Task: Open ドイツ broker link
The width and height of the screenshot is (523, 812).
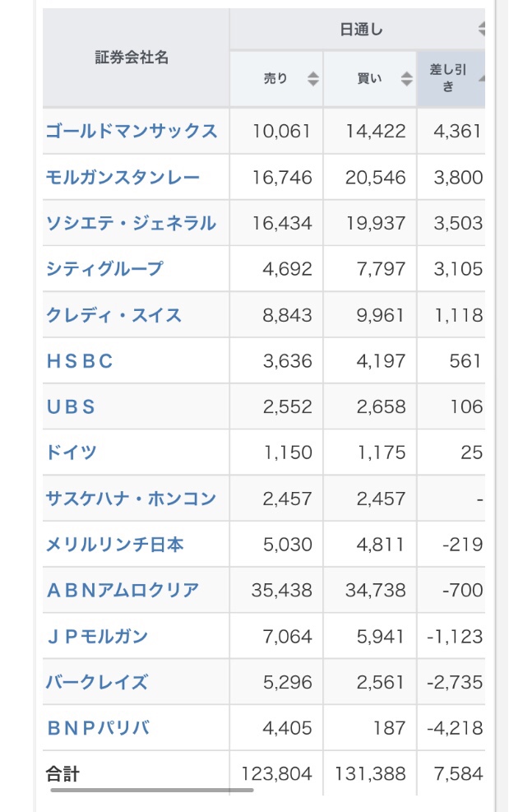Action: 72,452
